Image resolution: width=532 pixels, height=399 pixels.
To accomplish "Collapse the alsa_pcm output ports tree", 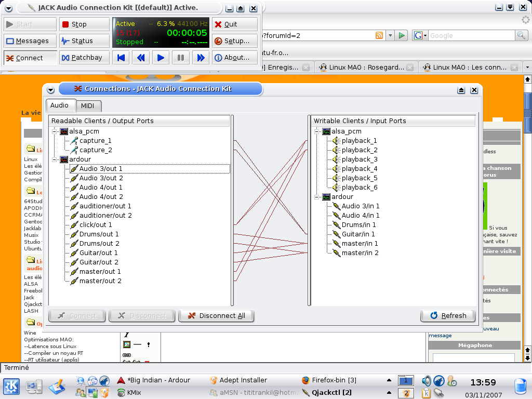I will 55,131.
